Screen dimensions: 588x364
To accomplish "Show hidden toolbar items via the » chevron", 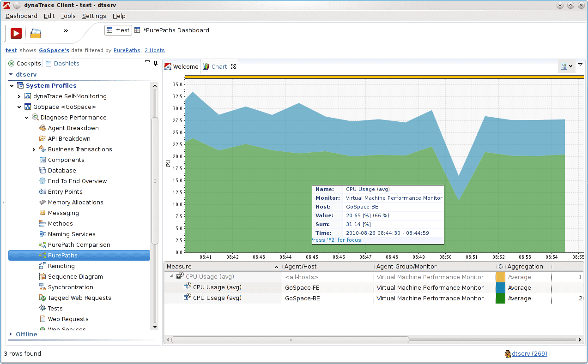I will click(x=66, y=30).
